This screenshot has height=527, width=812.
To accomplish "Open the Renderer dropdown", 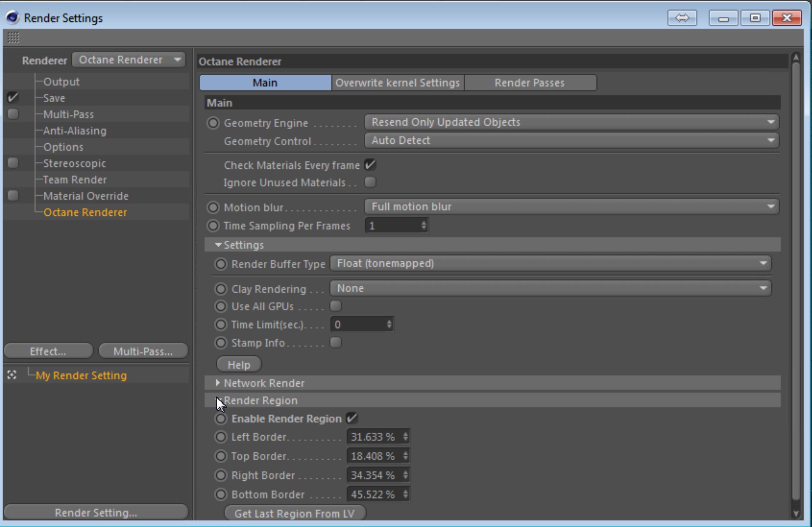I will [129, 60].
